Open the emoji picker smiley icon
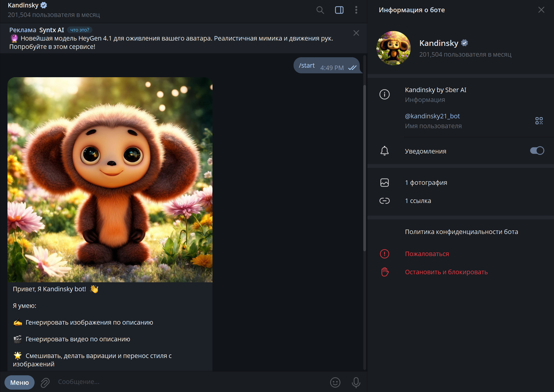The height and width of the screenshot is (392, 554). tap(335, 382)
